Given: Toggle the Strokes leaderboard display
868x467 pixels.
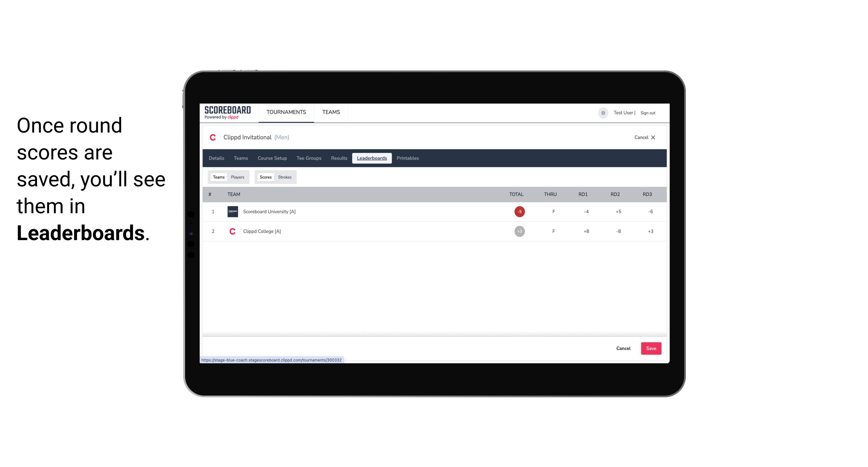Looking at the screenshot, I should [285, 177].
